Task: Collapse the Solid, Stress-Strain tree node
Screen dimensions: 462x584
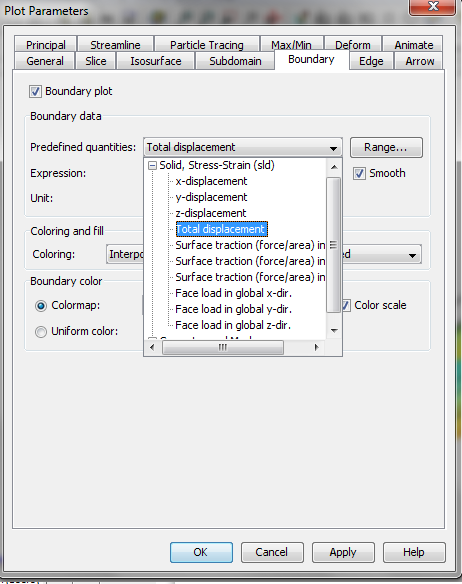Action: coord(152,165)
